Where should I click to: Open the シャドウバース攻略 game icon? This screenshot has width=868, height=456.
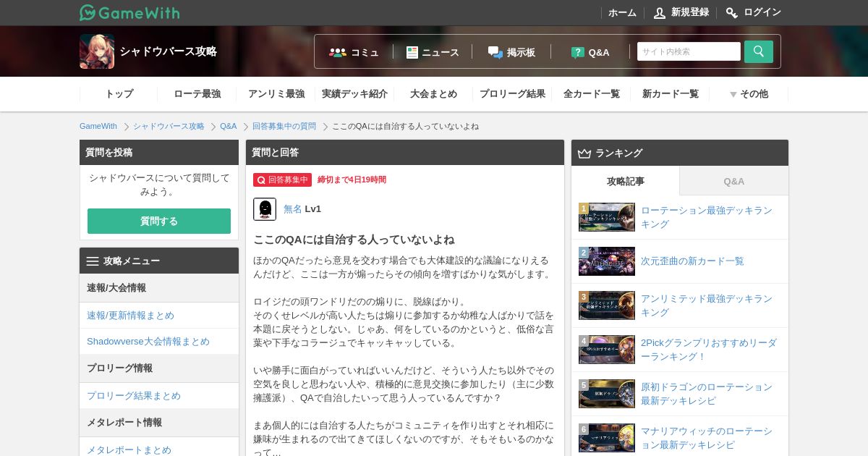tap(97, 51)
